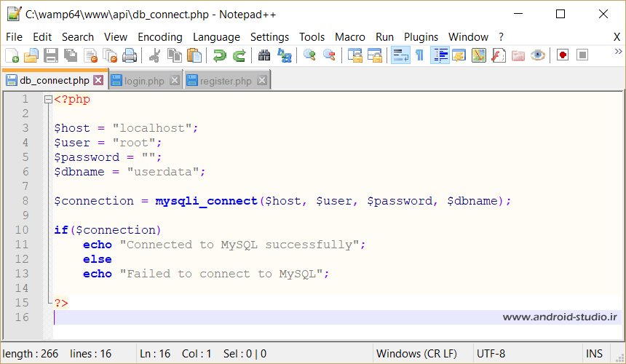Redo action with the green redo arrow
This screenshot has width=626, height=364.
[x=239, y=55]
